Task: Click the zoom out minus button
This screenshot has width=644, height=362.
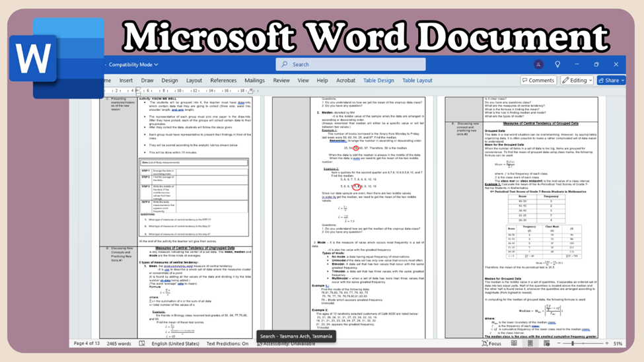Action: pyautogui.click(x=559, y=344)
